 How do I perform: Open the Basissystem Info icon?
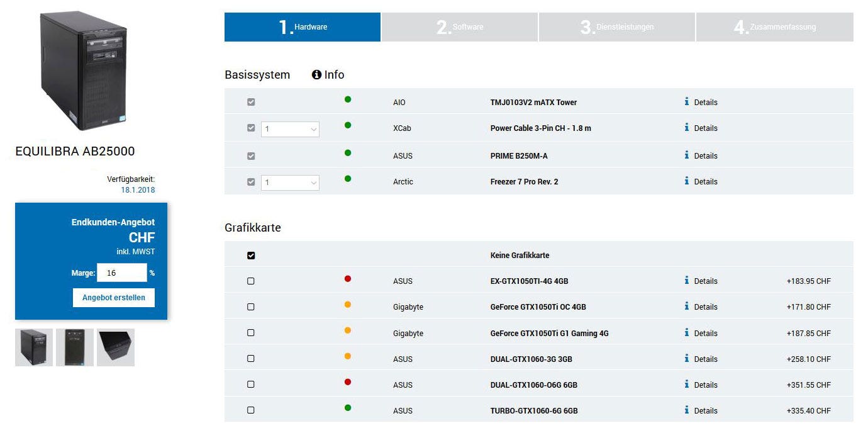tap(316, 74)
